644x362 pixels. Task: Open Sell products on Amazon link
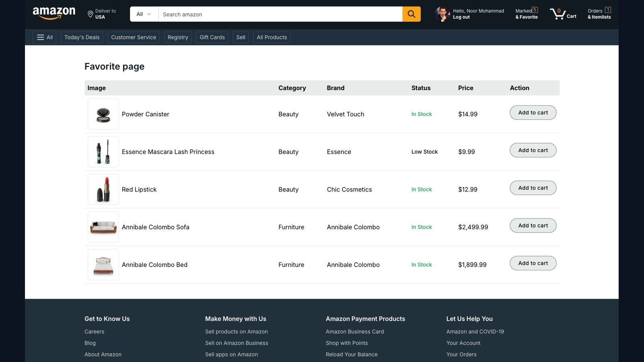236,331
